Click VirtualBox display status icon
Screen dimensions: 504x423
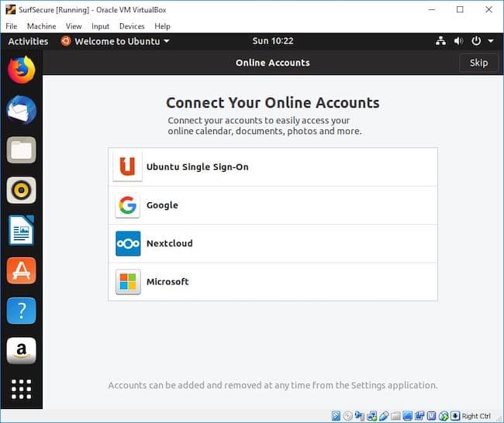point(408,416)
